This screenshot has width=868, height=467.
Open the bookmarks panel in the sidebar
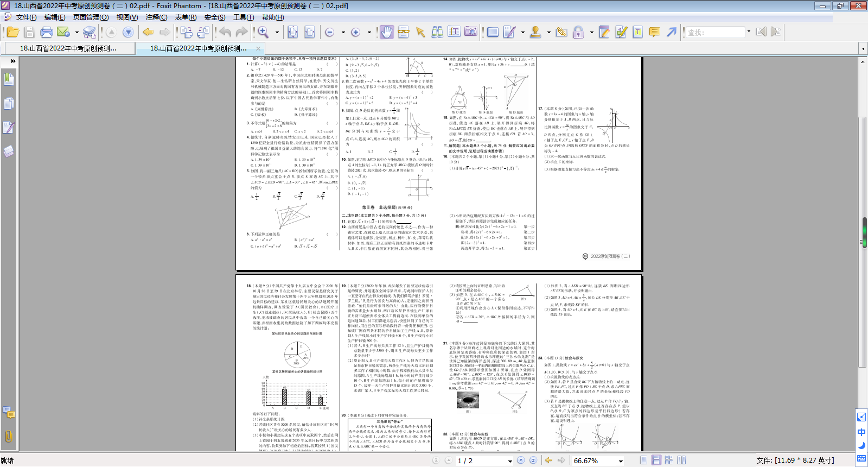pos(9,79)
